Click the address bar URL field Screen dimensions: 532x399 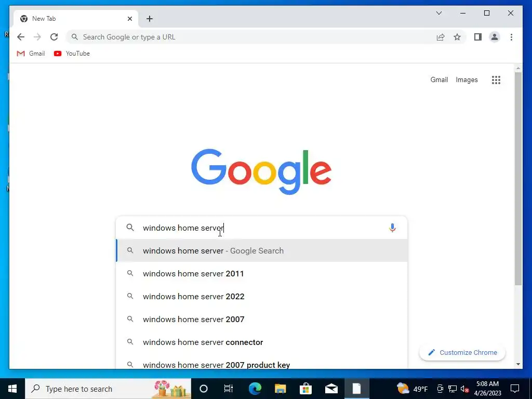click(x=251, y=37)
